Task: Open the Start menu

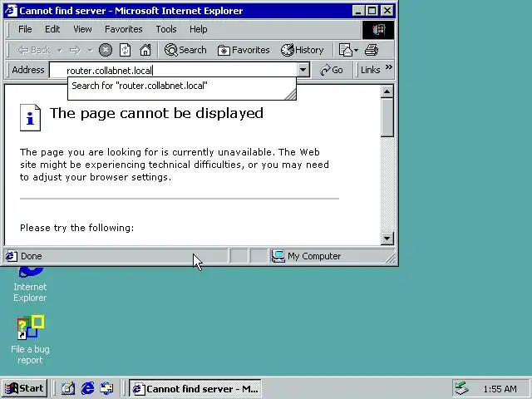Action: 24,388
